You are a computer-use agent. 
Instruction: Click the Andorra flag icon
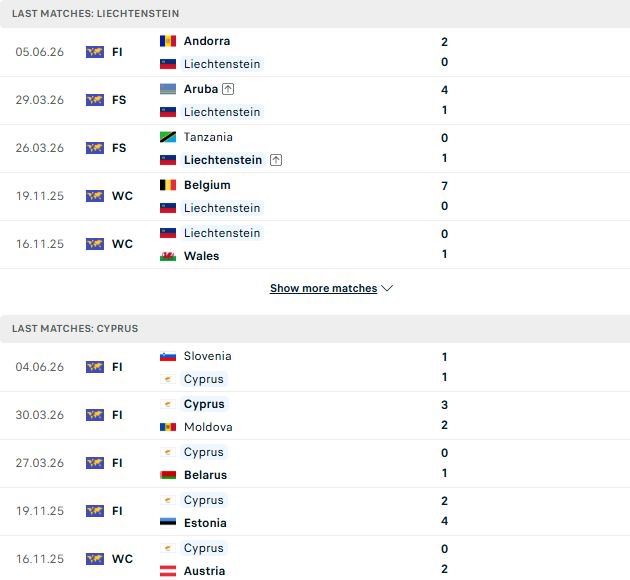coord(168,41)
